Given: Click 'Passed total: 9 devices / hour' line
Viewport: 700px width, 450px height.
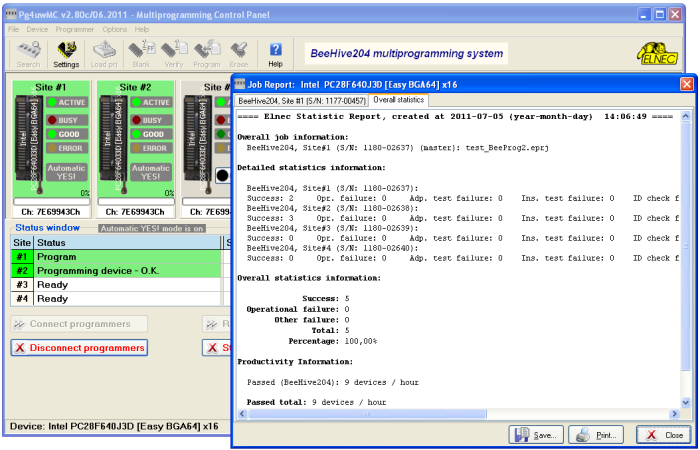Looking at the screenshot, I should click(x=317, y=402).
